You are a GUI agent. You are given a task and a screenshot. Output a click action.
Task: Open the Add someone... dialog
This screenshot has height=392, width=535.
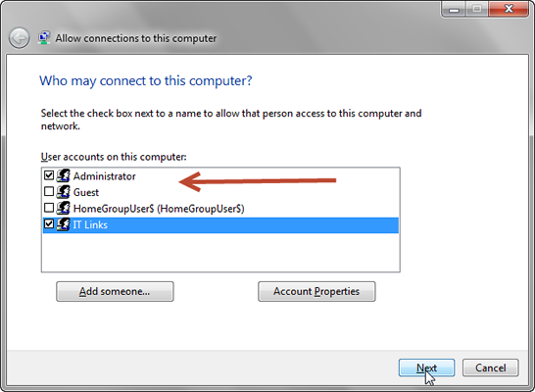click(115, 291)
